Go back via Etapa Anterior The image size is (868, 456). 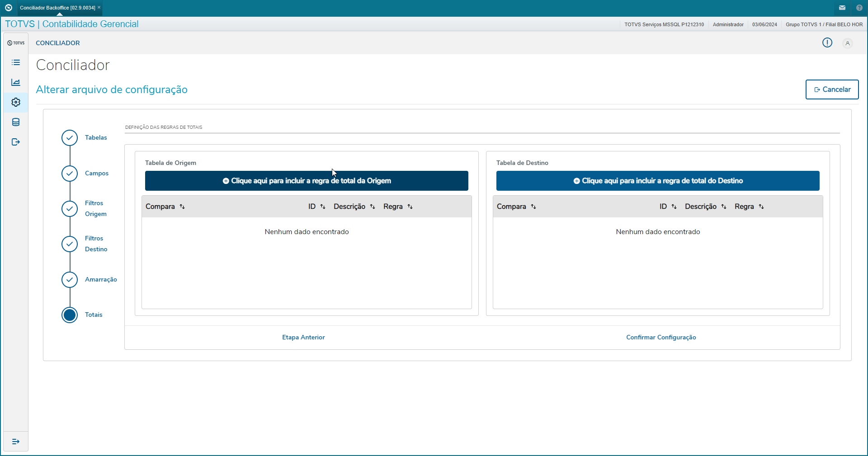tap(303, 337)
